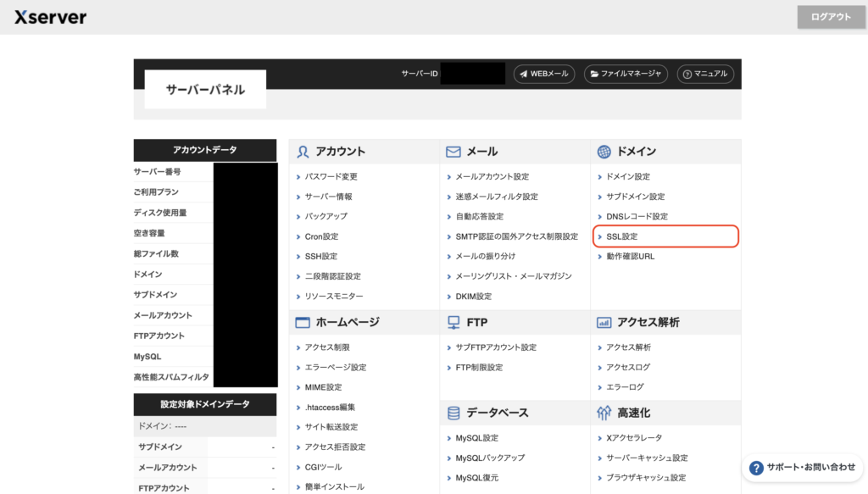Screen dimensions: 868x494
Task: Open アクセスログ link
Action: click(x=628, y=367)
